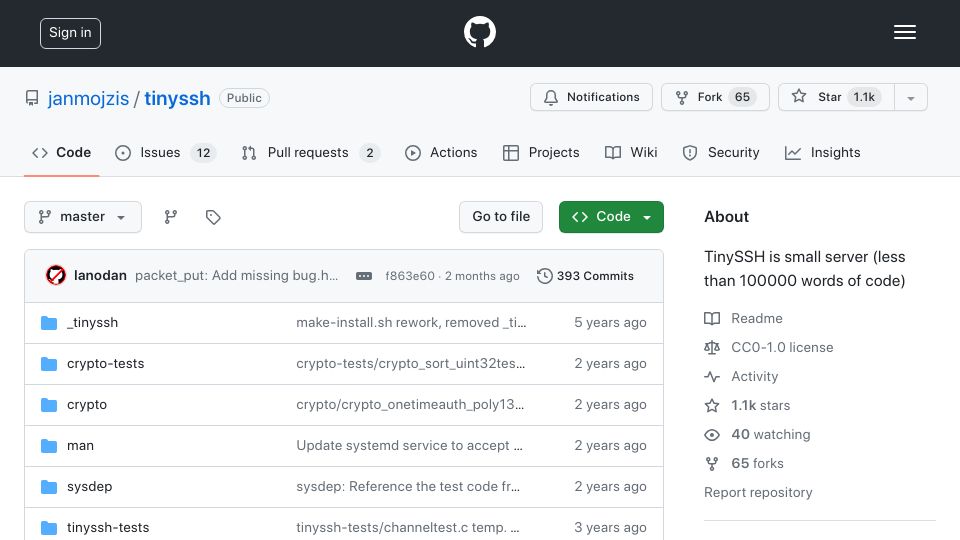Click the crypto-tests folder icon
Image resolution: width=960 pixels, height=540 pixels.
49,364
